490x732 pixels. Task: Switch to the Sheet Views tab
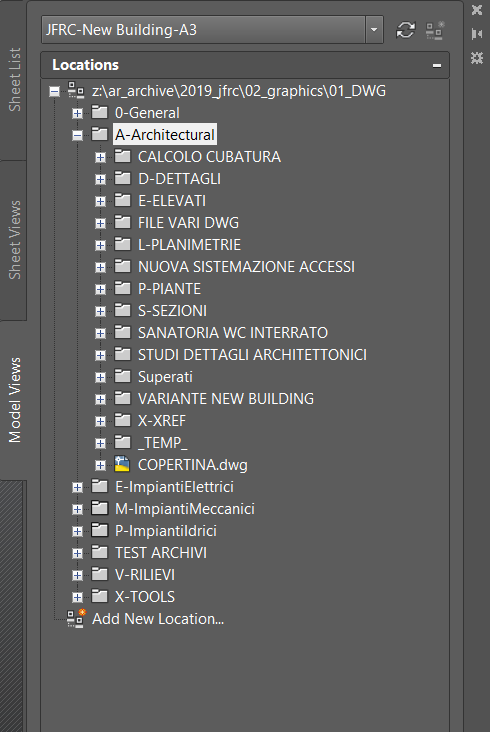coord(14,240)
